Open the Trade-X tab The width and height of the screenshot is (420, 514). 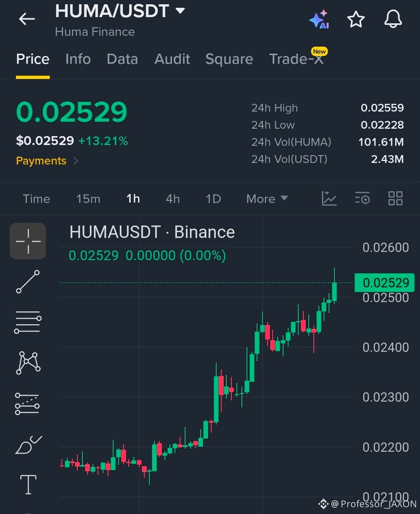coord(296,59)
